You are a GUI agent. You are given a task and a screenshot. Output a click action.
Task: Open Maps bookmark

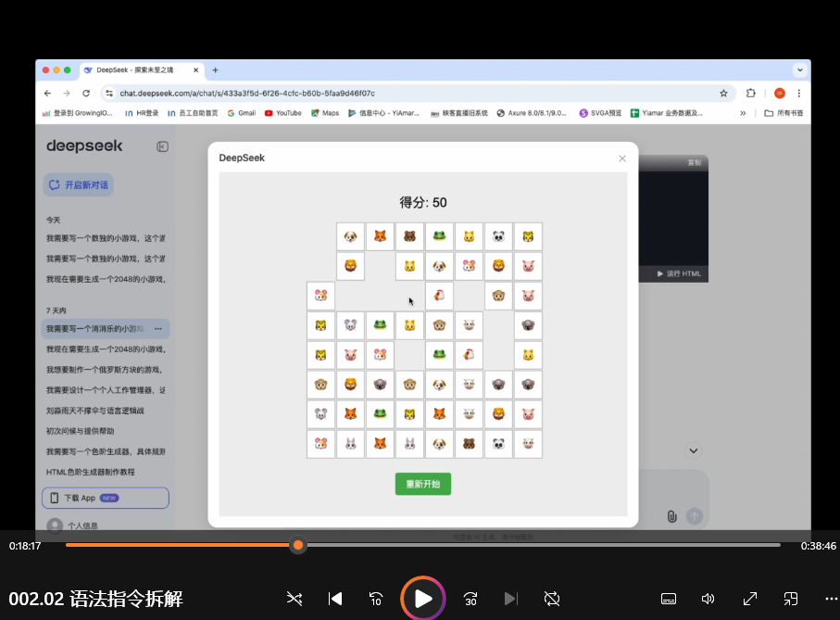click(325, 113)
